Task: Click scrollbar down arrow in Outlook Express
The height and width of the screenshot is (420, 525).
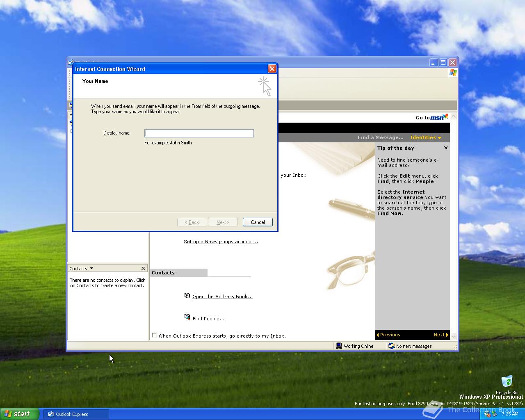Action: pyautogui.click(x=453, y=336)
